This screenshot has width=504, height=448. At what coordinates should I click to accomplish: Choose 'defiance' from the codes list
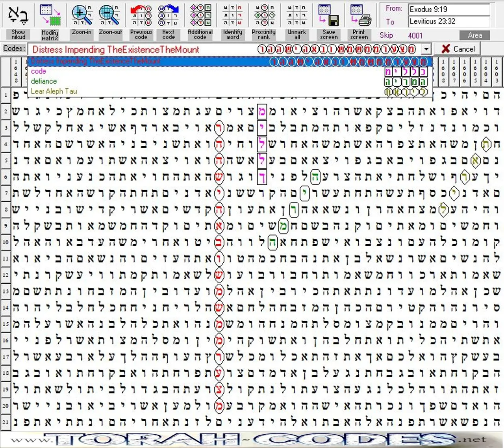[x=44, y=81]
